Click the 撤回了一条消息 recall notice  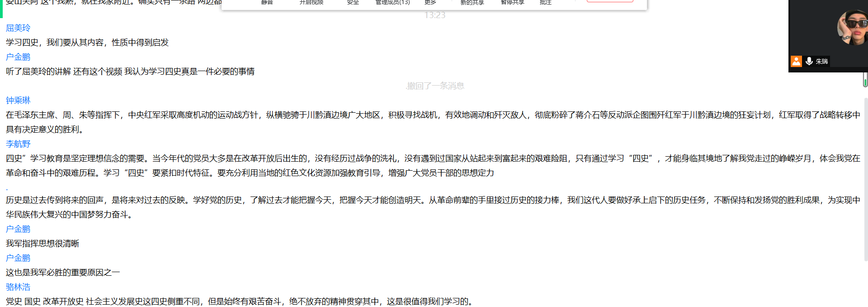coord(435,86)
